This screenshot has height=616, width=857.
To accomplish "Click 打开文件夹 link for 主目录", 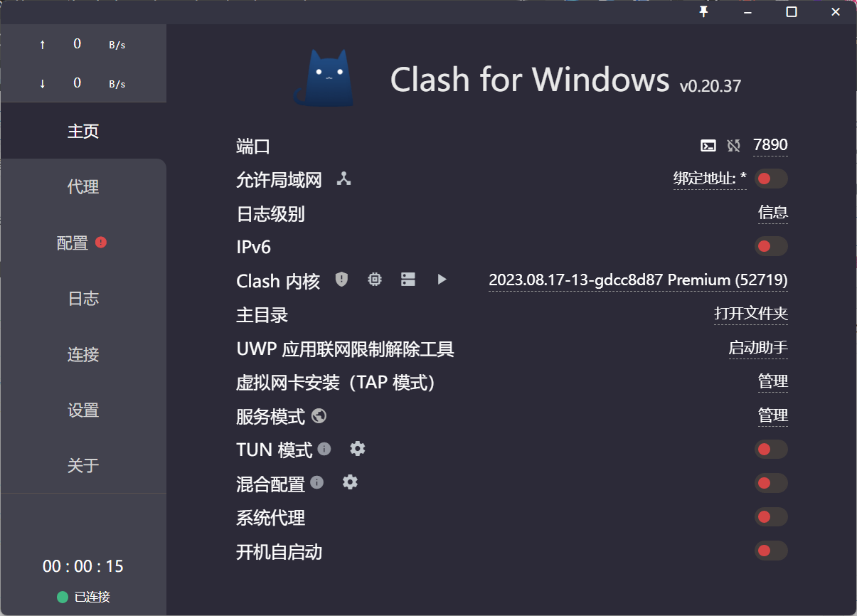I will [x=750, y=314].
